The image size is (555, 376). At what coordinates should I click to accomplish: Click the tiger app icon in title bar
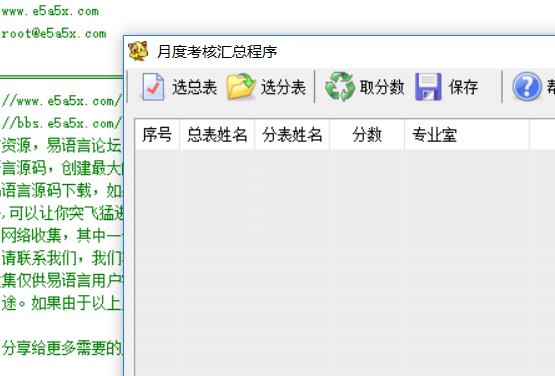(x=138, y=51)
